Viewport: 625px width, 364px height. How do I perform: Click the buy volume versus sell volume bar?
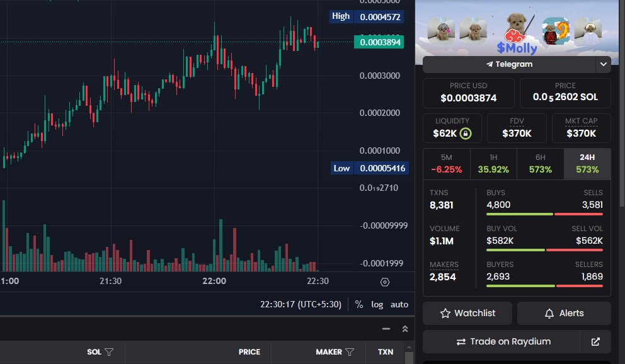pos(544,250)
